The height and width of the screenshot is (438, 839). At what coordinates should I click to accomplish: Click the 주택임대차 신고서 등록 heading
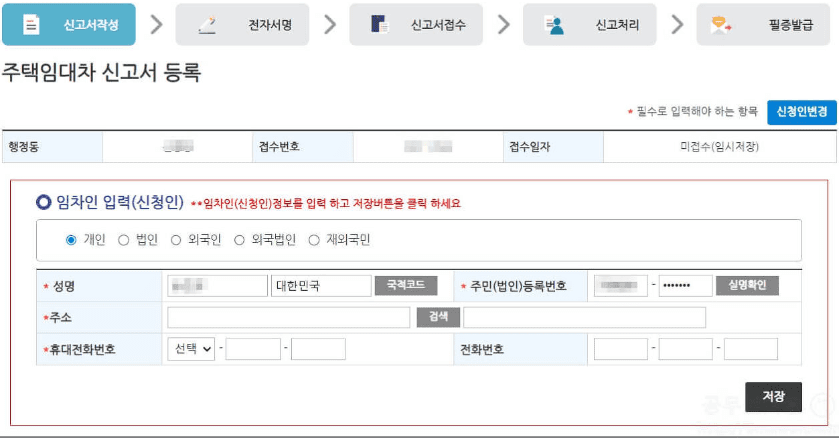(101, 72)
